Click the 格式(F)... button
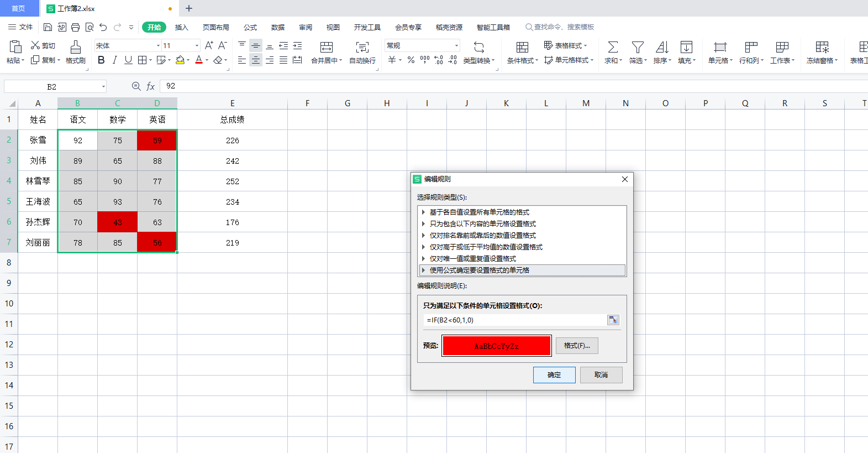The width and height of the screenshot is (868, 453). (x=577, y=346)
